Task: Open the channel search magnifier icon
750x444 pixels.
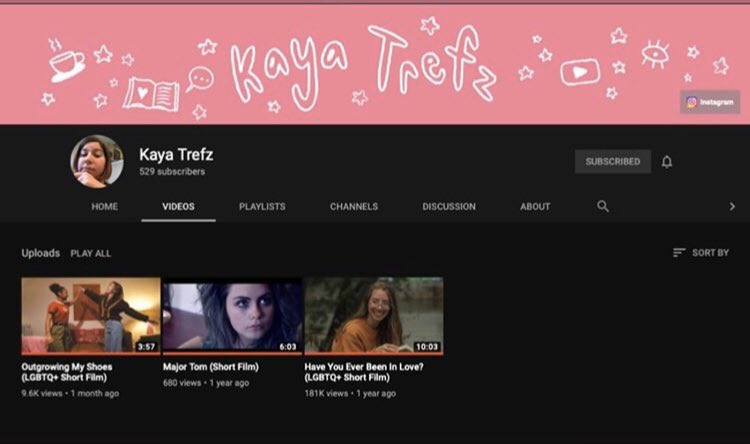Action: click(603, 206)
